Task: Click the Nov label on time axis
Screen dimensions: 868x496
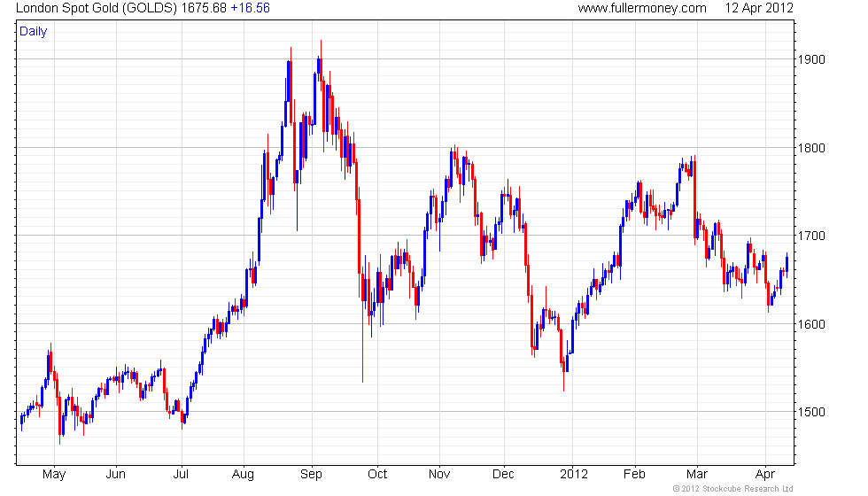Action: (439, 475)
